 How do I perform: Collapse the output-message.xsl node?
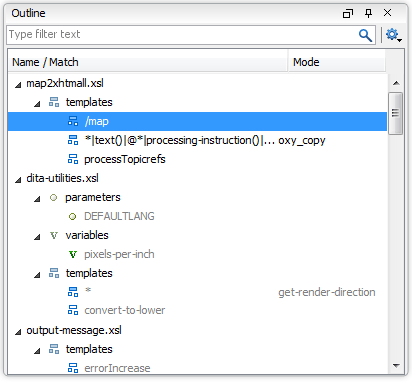click(18, 332)
